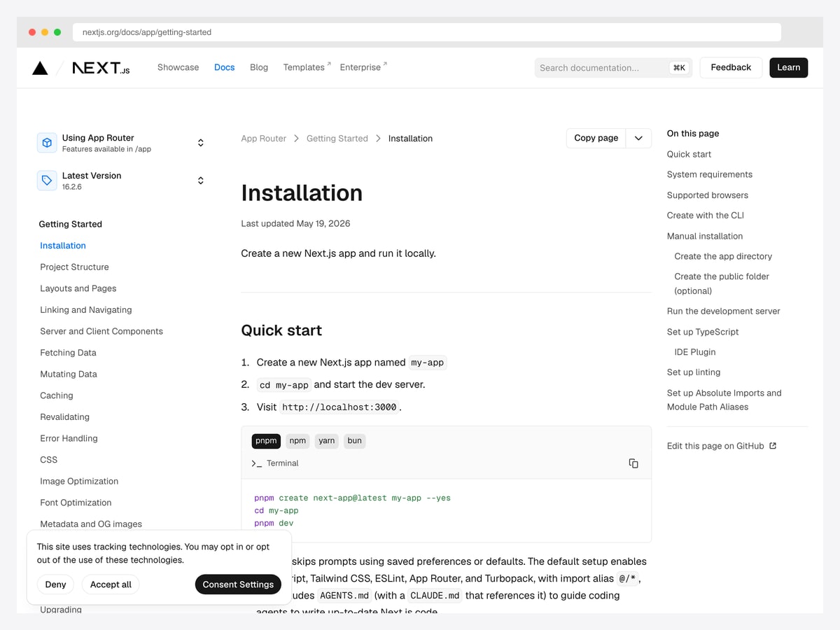Open Linking and Navigating in the sidebar
840x630 pixels.
pyautogui.click(x=86, y=310)
